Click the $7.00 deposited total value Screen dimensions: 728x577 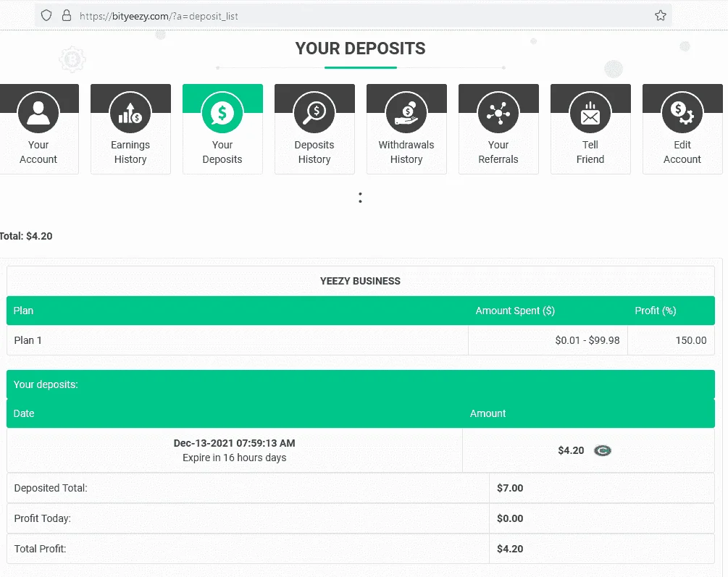(x=510, y=488)
